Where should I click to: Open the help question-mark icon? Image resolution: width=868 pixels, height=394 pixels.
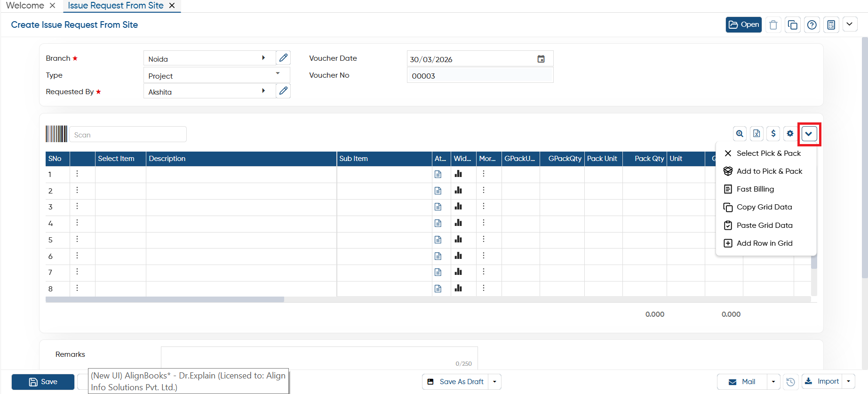(x=812, y=25)
